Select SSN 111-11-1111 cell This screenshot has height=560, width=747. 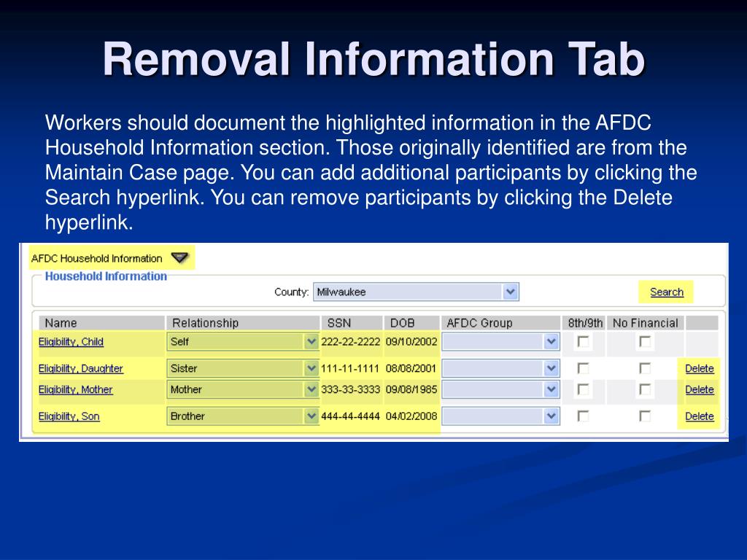point(350,368)
